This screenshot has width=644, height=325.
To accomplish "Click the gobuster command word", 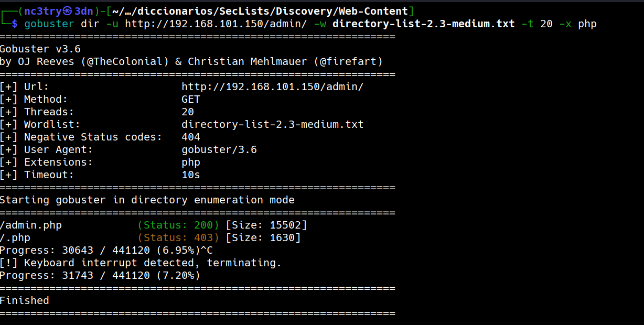I will click(x=49, y=24).
